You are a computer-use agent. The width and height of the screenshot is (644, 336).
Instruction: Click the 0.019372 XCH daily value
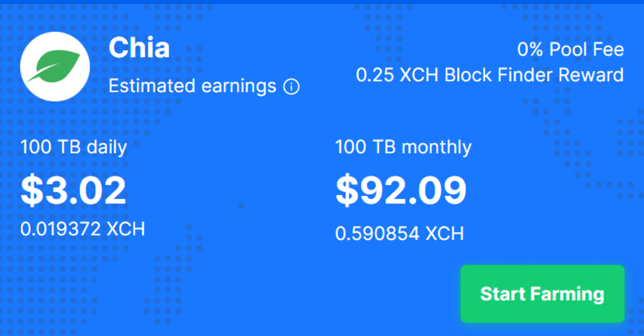point(83,229)
